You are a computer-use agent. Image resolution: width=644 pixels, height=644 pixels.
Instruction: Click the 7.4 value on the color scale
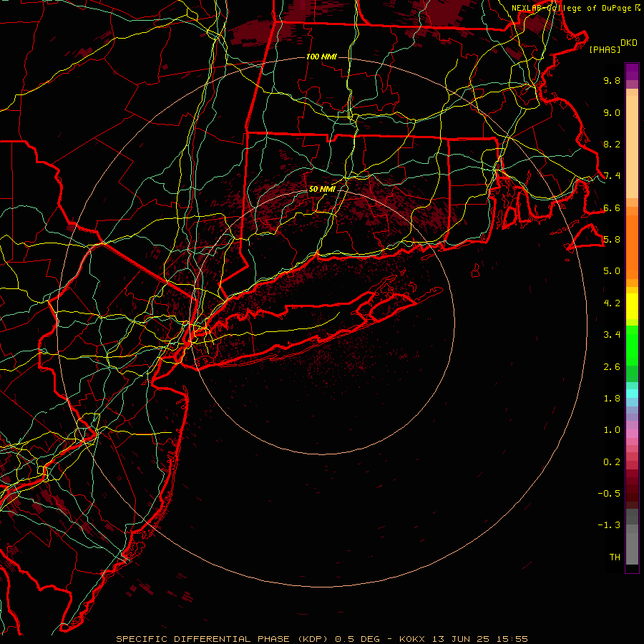pos(612,176)
